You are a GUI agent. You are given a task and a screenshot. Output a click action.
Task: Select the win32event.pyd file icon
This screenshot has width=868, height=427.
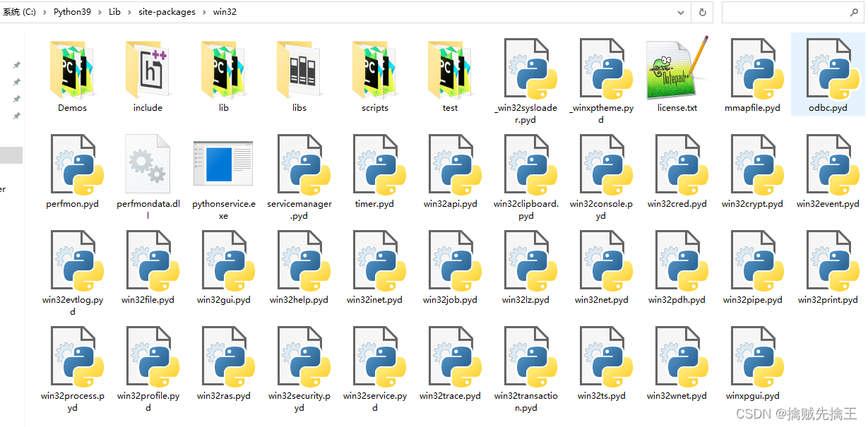coord(833,165)
